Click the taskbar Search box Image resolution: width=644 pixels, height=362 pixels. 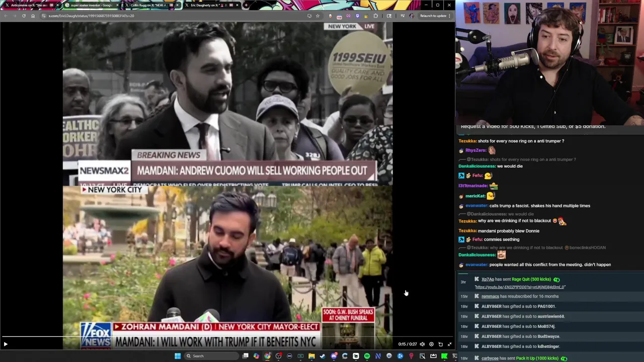point(211,356)
